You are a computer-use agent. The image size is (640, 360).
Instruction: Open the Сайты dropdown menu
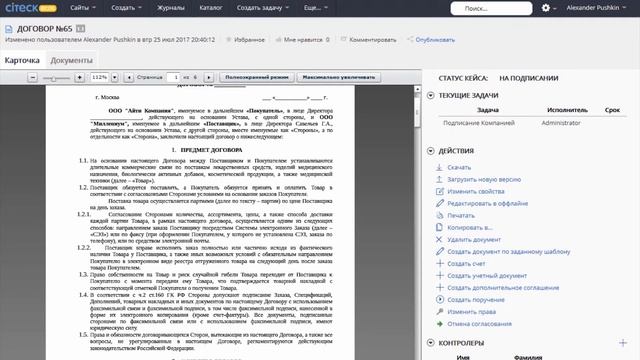tap(83, 8)
